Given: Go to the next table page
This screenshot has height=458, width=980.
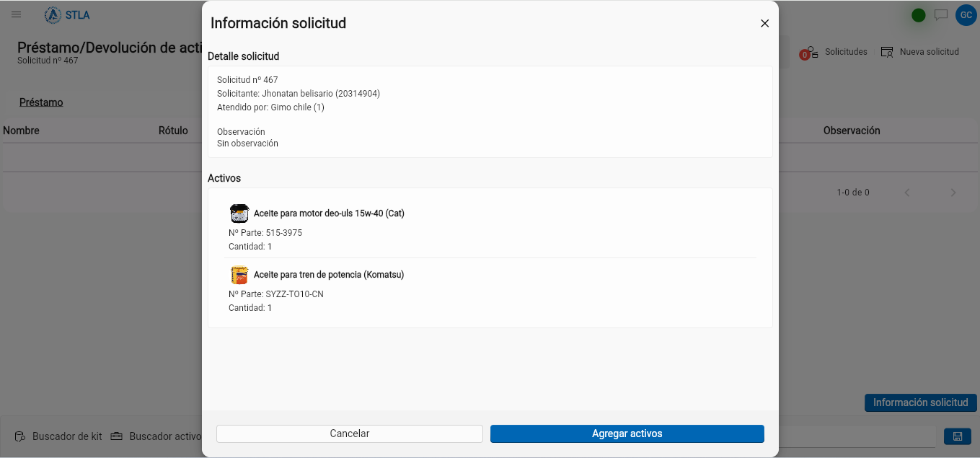Looking at the screenshot, I should coord(953,193).
